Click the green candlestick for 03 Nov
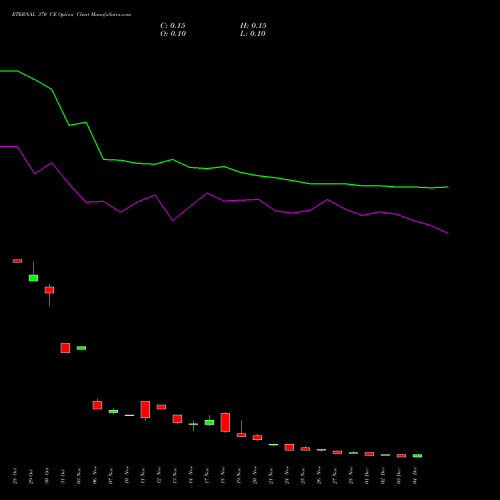The image size is (500, 500). click(x=81, y=348)
